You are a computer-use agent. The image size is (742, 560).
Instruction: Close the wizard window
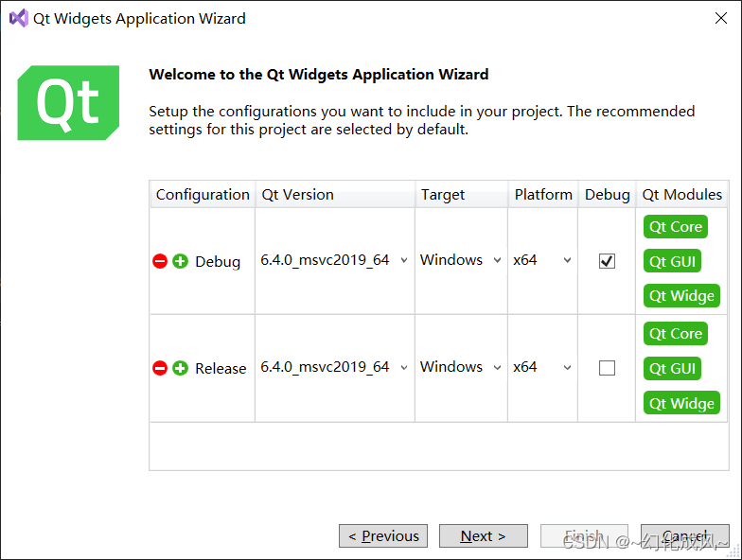(x=718, y=18)
